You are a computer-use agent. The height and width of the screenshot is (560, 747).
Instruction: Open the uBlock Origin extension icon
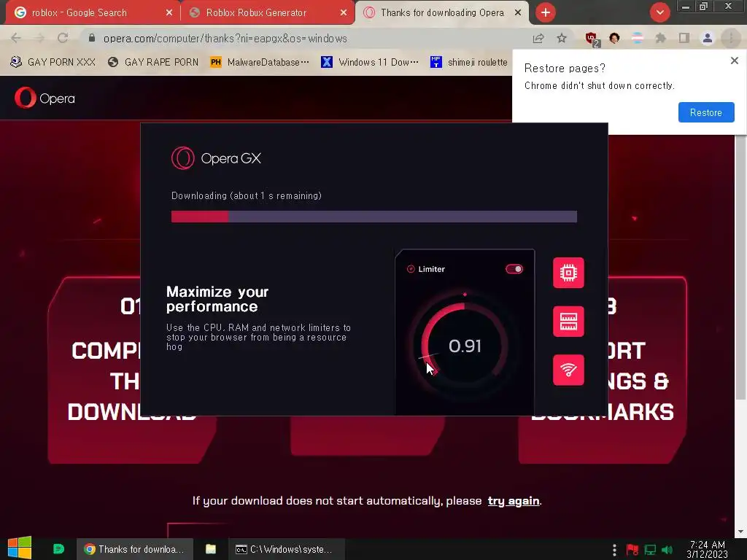[x=592, y=39]
